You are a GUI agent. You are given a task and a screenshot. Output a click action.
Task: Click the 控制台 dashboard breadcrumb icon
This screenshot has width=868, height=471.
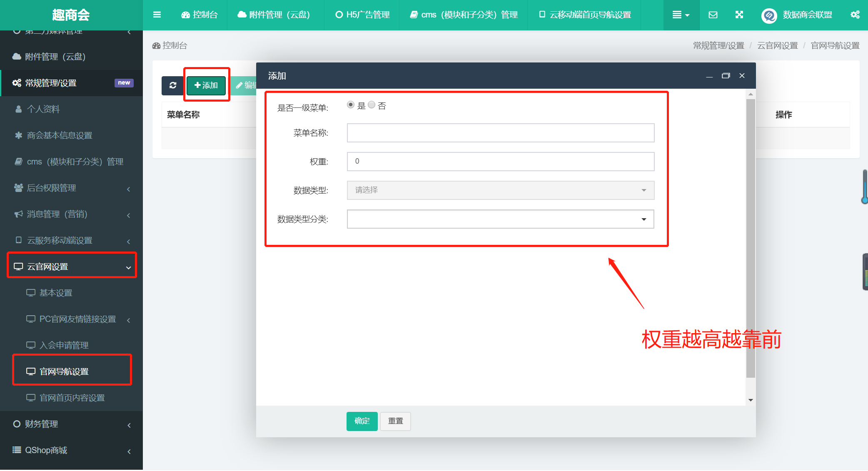[x=157, y=45]
